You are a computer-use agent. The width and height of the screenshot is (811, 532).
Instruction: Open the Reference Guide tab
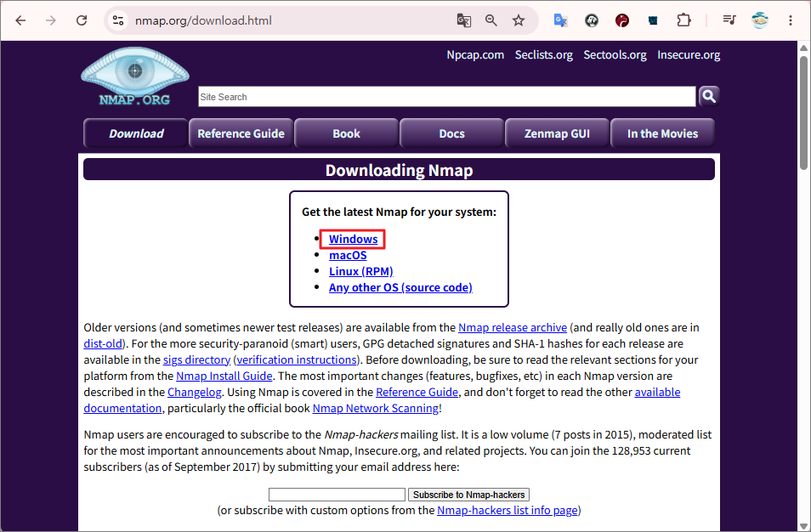pyautogui.click(x=241, y=133)
